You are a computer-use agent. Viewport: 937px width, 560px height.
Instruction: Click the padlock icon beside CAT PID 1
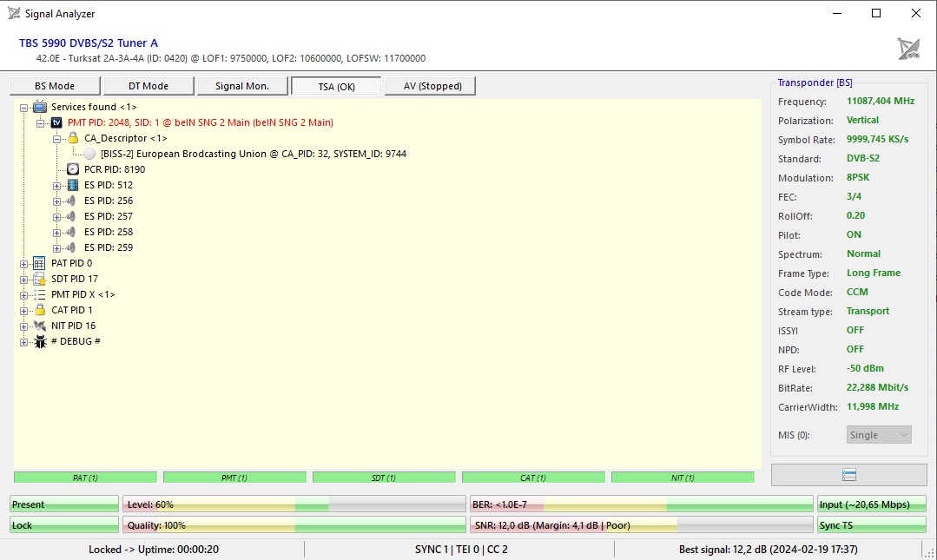[x=39, y=310]
